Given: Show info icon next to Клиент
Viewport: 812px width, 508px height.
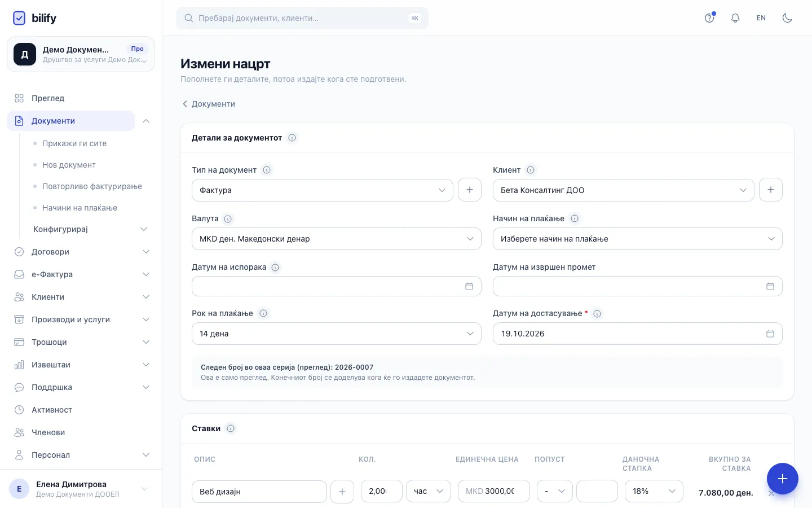Looking at the screenshot, I should coord(531,170).
